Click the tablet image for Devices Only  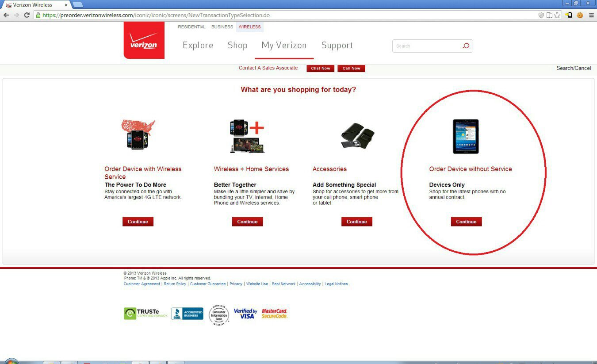(466, 136)
